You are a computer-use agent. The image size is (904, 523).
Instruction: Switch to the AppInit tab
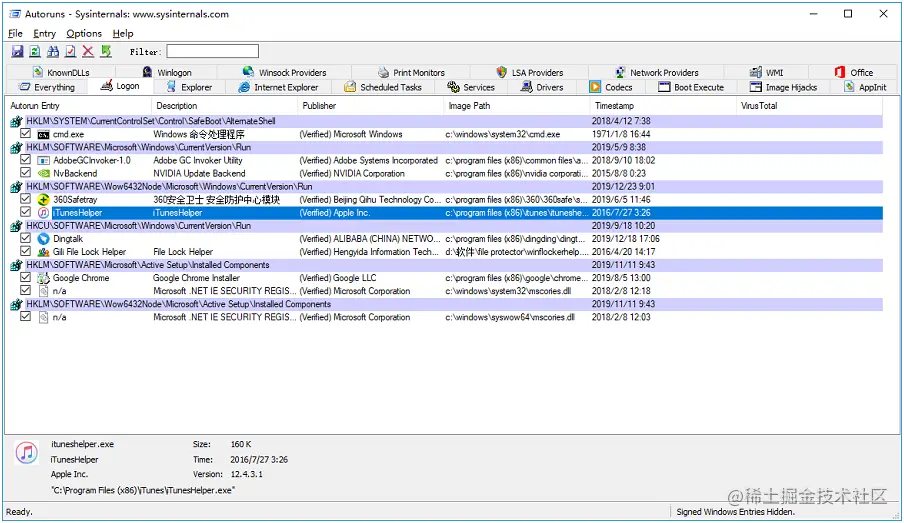(865, 87)
